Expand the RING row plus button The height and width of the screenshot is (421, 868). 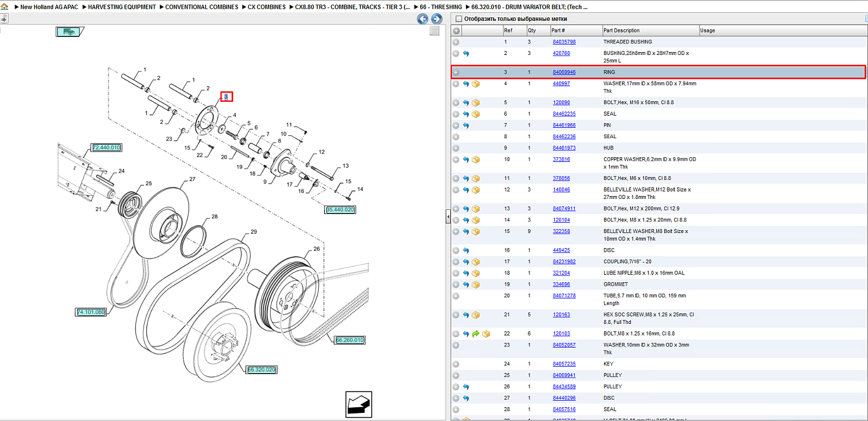(x=456, y=72)
